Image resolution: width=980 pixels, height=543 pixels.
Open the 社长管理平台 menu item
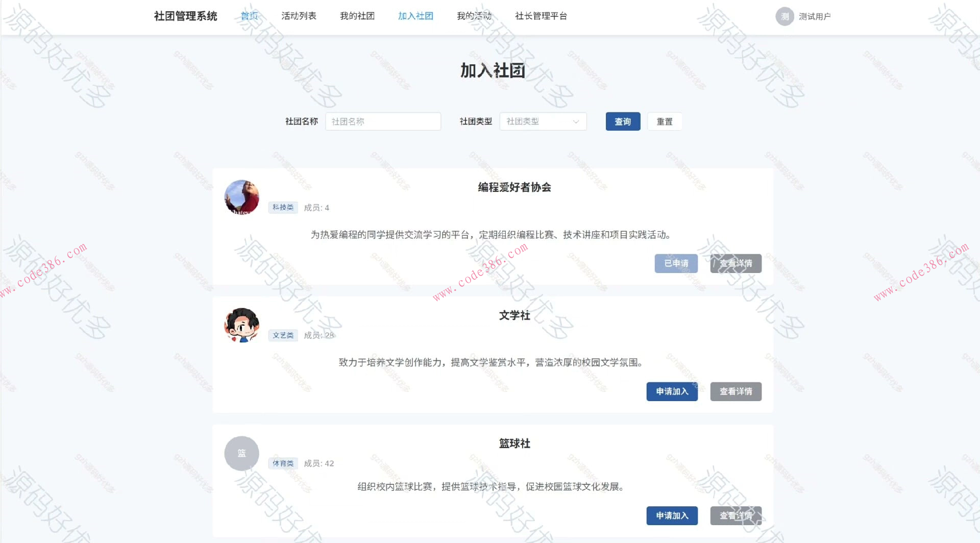point(542,16)
